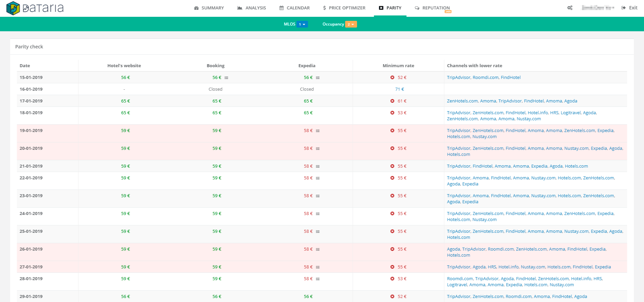Click red error icon for 29-01-2019 minimum rate
This screenshot has width=644, height=302.
point(392,296)
